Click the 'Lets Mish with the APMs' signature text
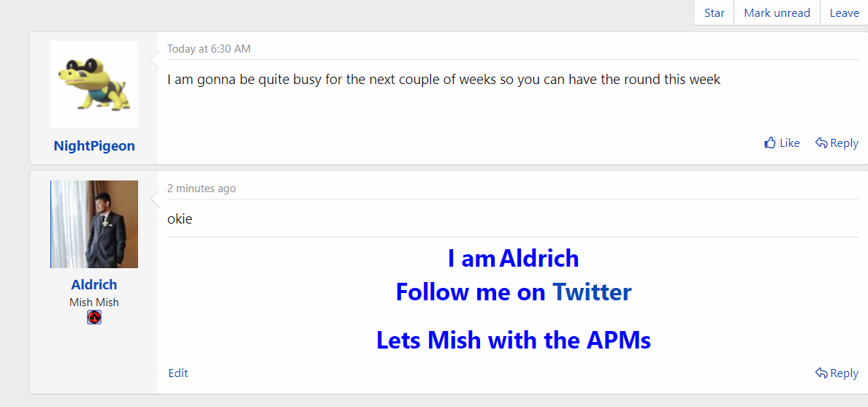The height and width of the screenshot is (407, 868). (514, 340)
